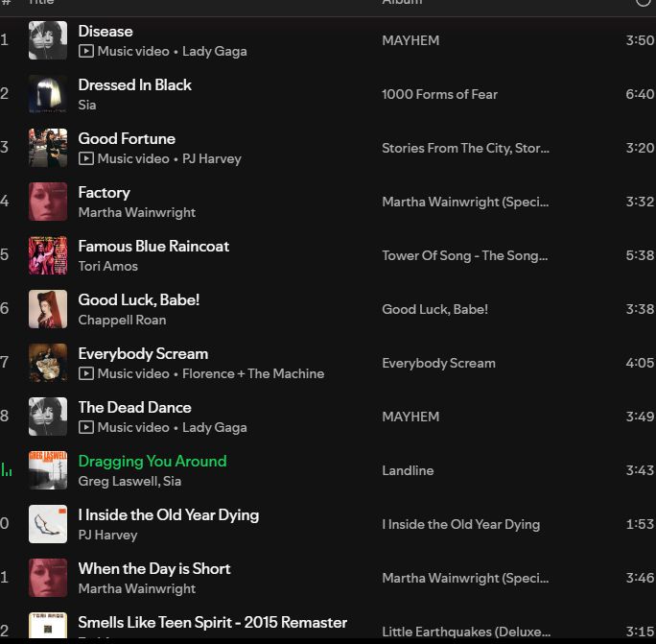Click the Music video label under Everybody Scream
This screenshot has width=656, height=644.
pos(133,373)
